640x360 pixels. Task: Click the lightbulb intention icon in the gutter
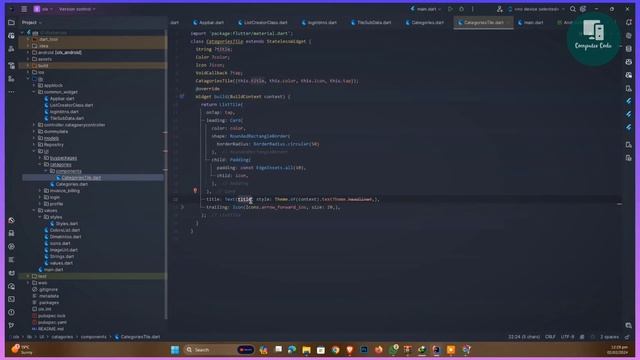click(x=195, y=191)
